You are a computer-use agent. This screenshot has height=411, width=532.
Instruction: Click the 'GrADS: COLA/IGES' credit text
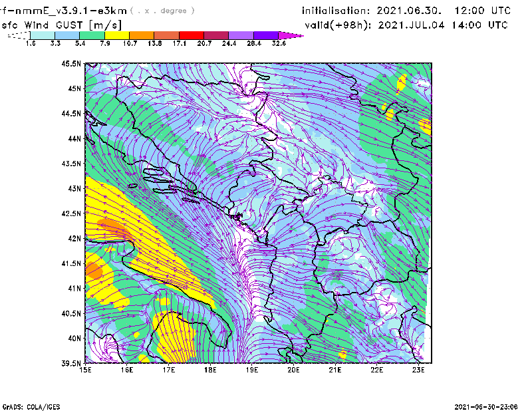[x=31, y=407]
